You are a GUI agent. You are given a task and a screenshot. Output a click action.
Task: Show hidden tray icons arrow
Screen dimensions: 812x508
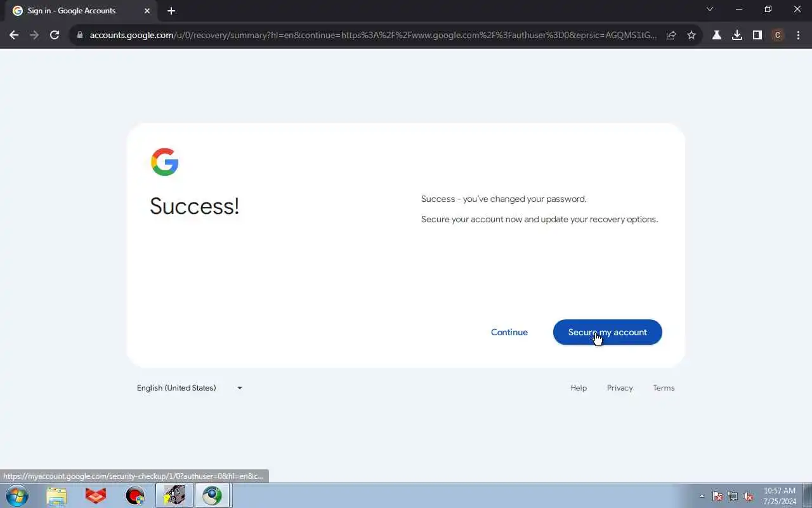(702, 496)
